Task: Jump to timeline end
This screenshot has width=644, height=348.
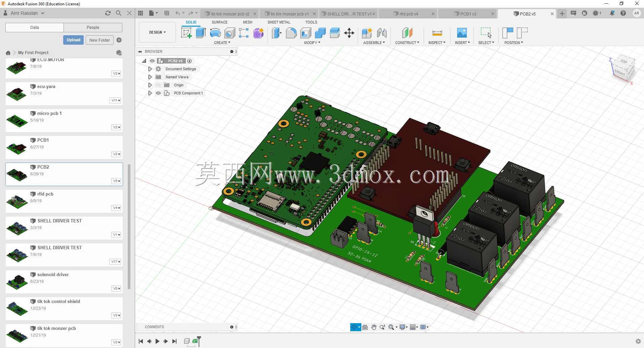Action: [174, 341]
